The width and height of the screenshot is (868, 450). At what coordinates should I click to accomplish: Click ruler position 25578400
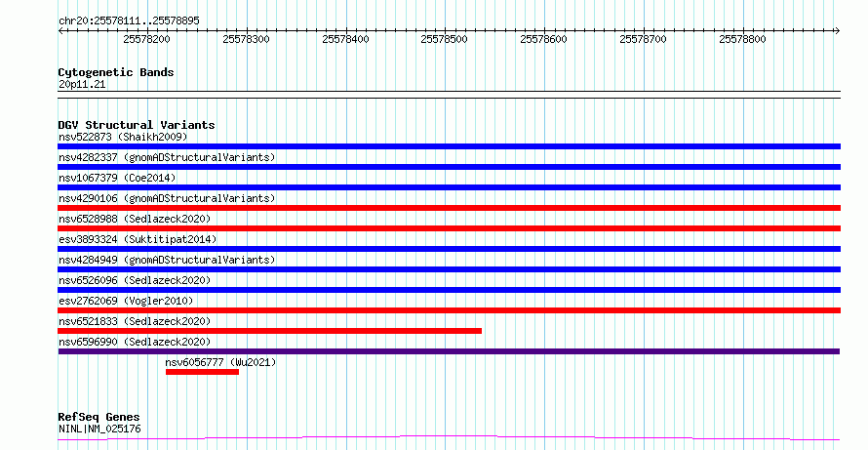[345, 39]
